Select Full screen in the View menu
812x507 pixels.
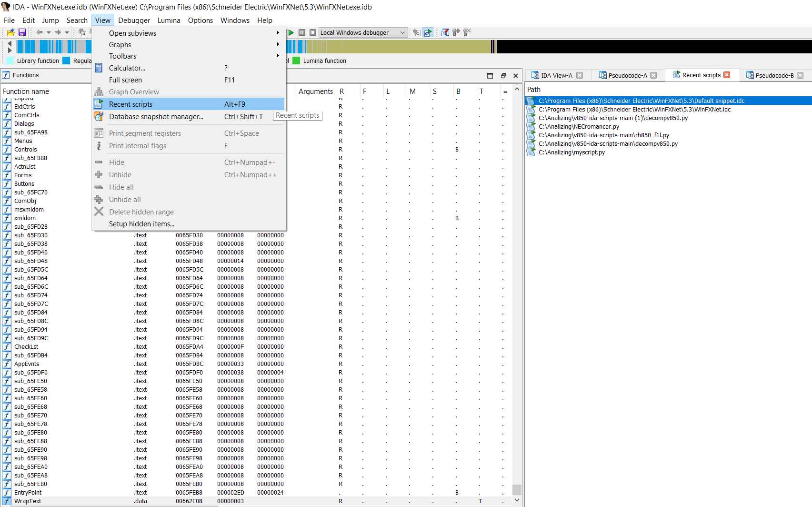coord(189,80)
